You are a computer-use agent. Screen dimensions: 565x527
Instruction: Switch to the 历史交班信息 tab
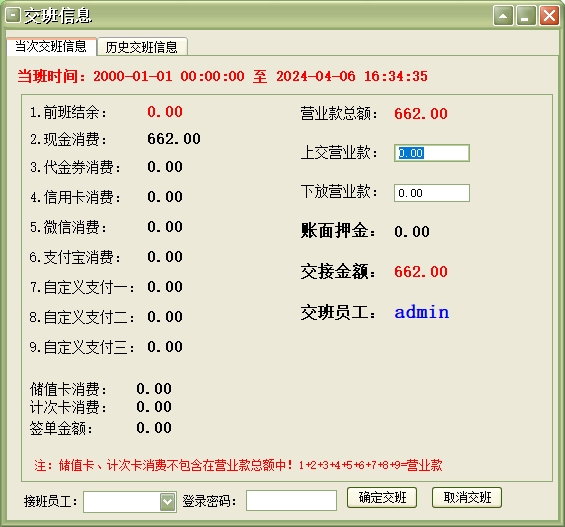142,47
